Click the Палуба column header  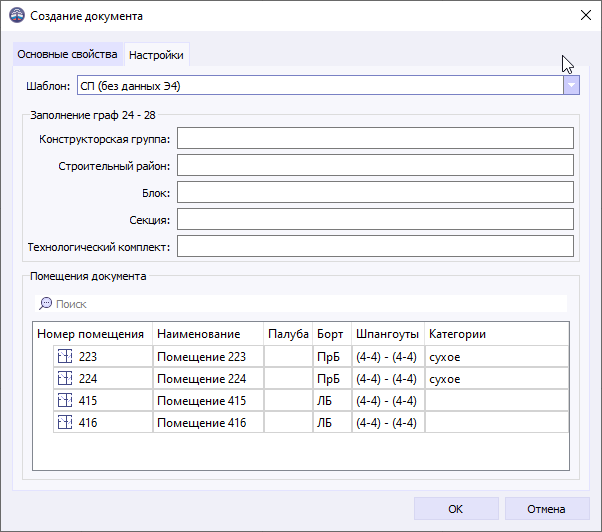click(x=288, y=334)
